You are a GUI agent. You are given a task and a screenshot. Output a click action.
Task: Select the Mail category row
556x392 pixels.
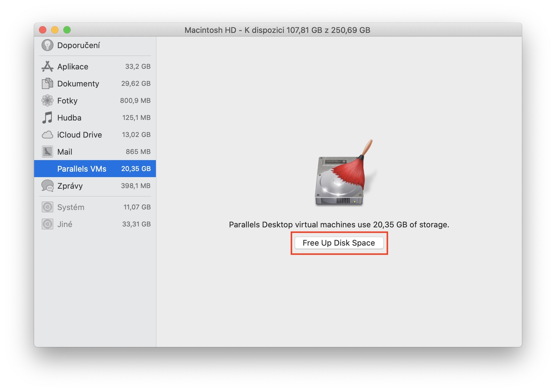(95, 152)
